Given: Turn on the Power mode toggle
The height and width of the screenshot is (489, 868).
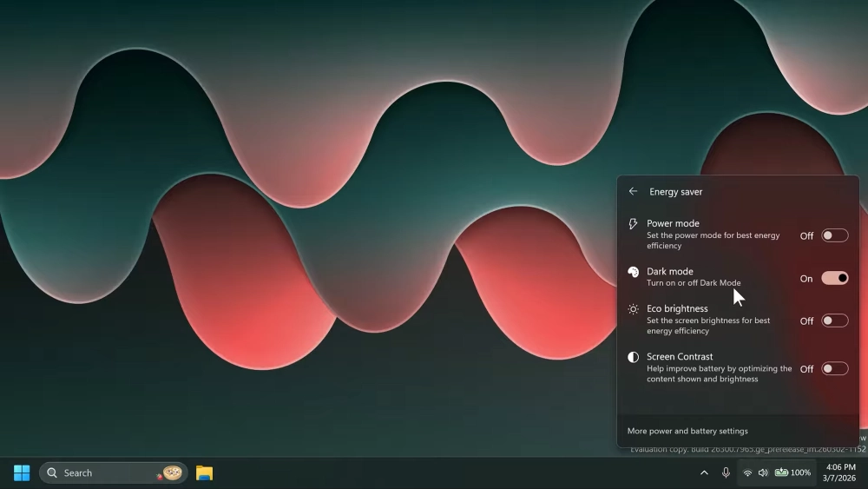Looking at the screenshot, I should [x=834, y=235].
